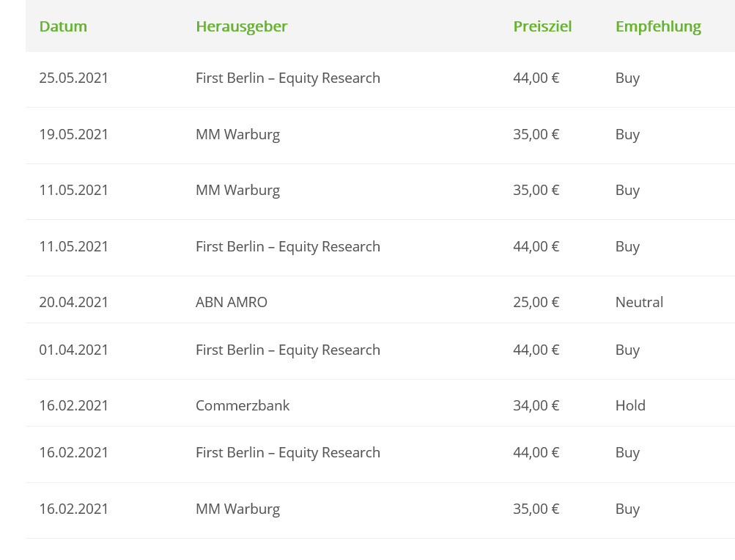Click the Neutral recommendation from ABN AMRO

coord(639,301)
